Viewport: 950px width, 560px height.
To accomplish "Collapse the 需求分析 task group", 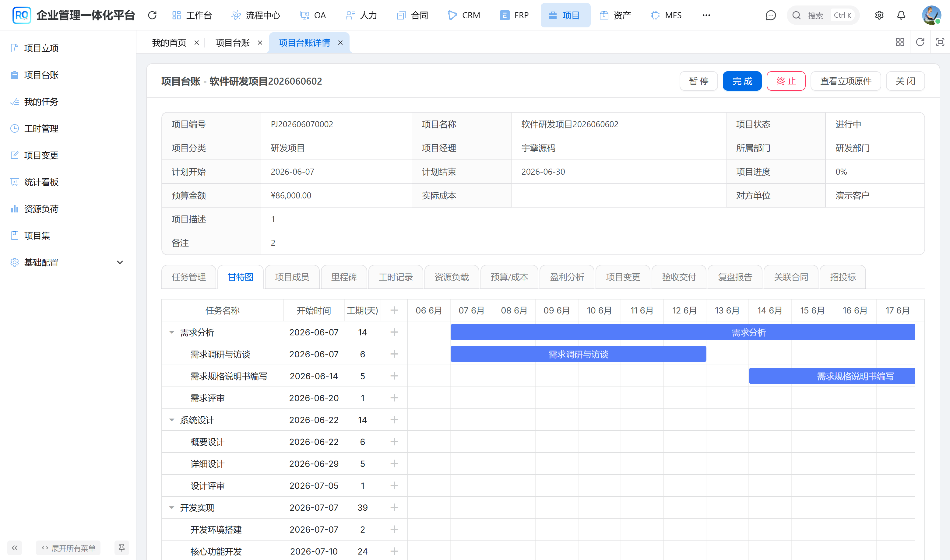I will pyautogui.click(x=172, y=332).
